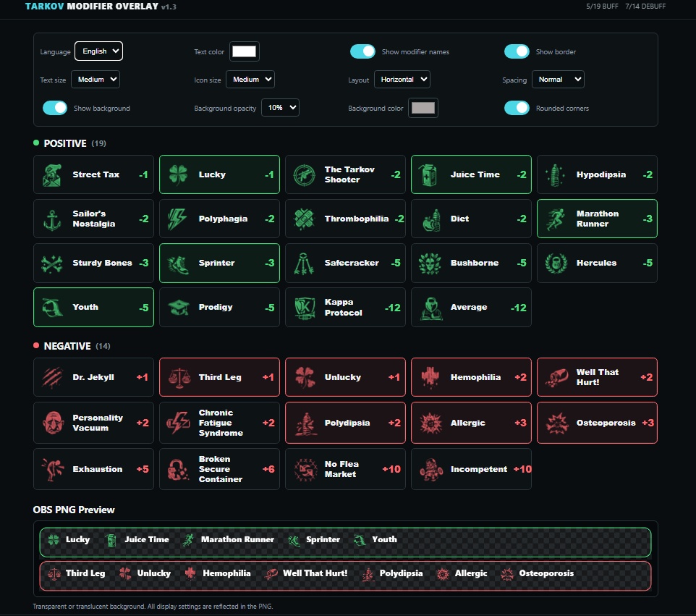Click the No Flea Market icon
696x616 pixels.
click(305, 470)
